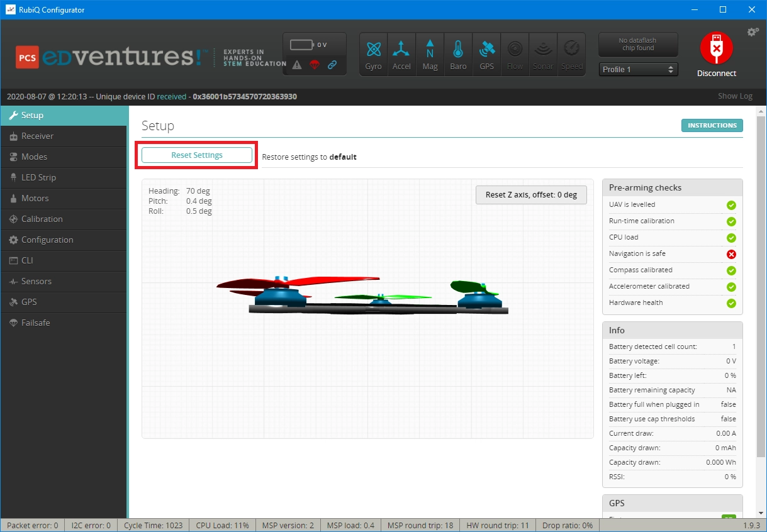Open the Failsafe tab

point(64,323)
